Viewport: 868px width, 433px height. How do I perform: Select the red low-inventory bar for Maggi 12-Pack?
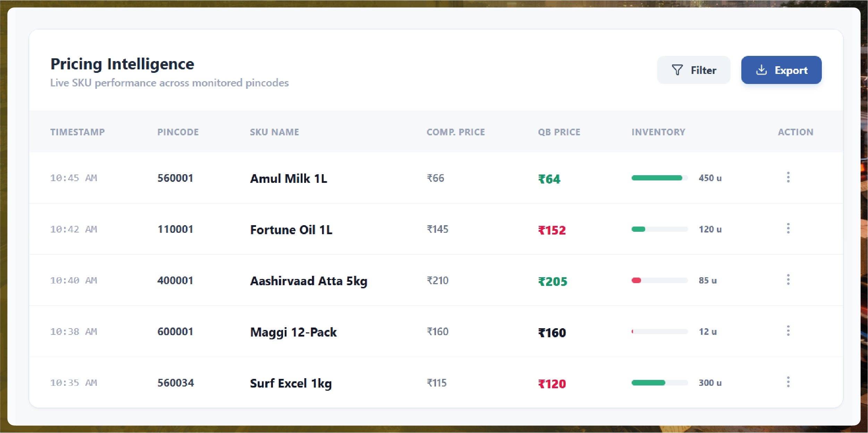pos(634,331)
